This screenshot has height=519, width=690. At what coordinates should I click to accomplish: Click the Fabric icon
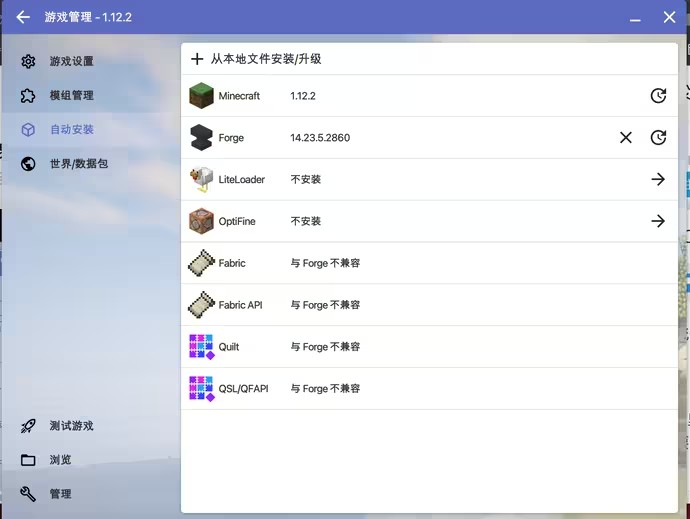point(201,263)
